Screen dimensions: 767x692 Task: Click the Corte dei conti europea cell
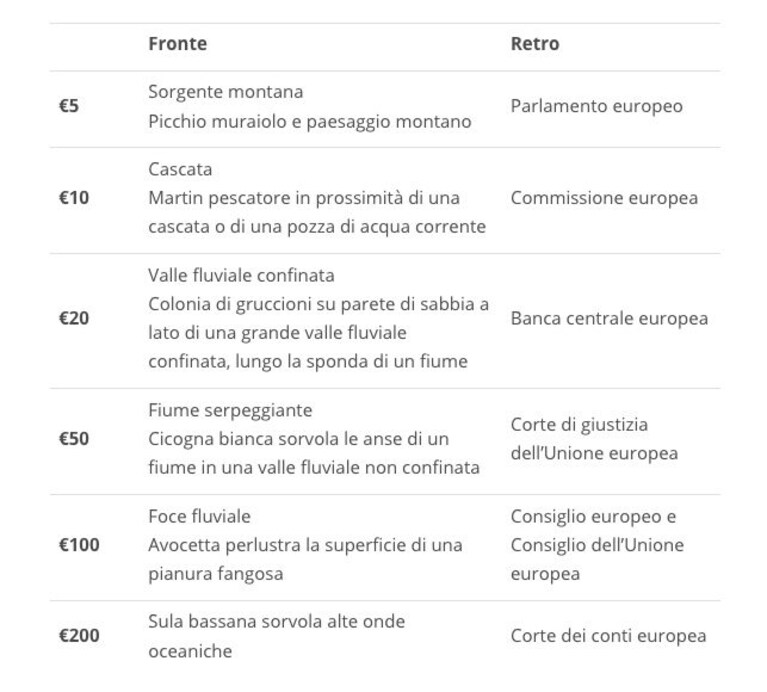[x=609, y=635]
